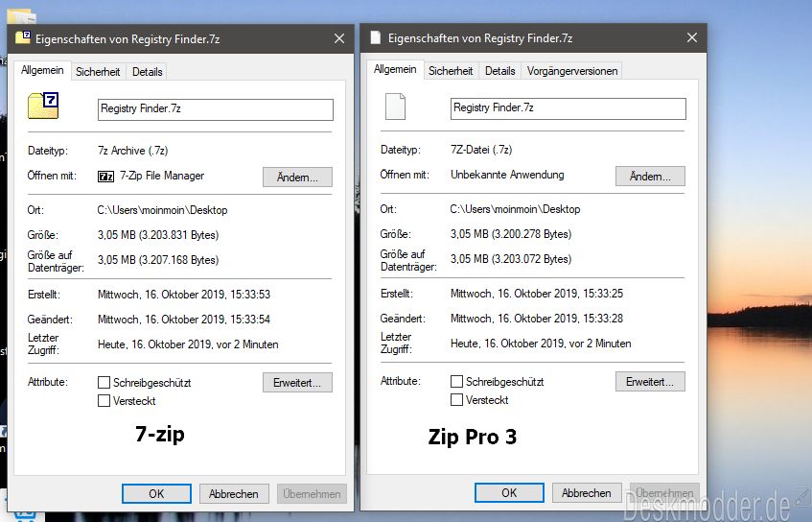Click Ändern button next to Unbekannte Anwendung

[650, 177]
